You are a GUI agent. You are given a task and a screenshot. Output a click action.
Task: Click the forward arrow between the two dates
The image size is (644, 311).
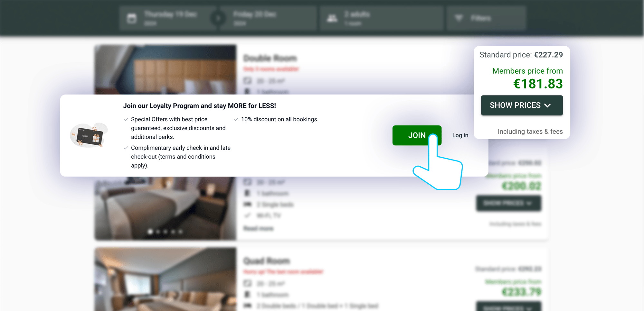[218, 18]
